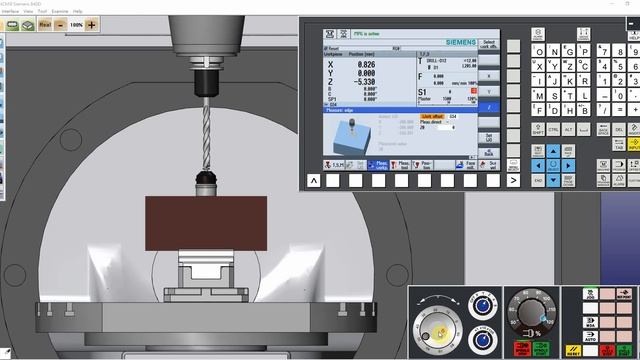Click the green Spindle Start key
This screenshot has width=640, height=360.
tap(541, 349)
